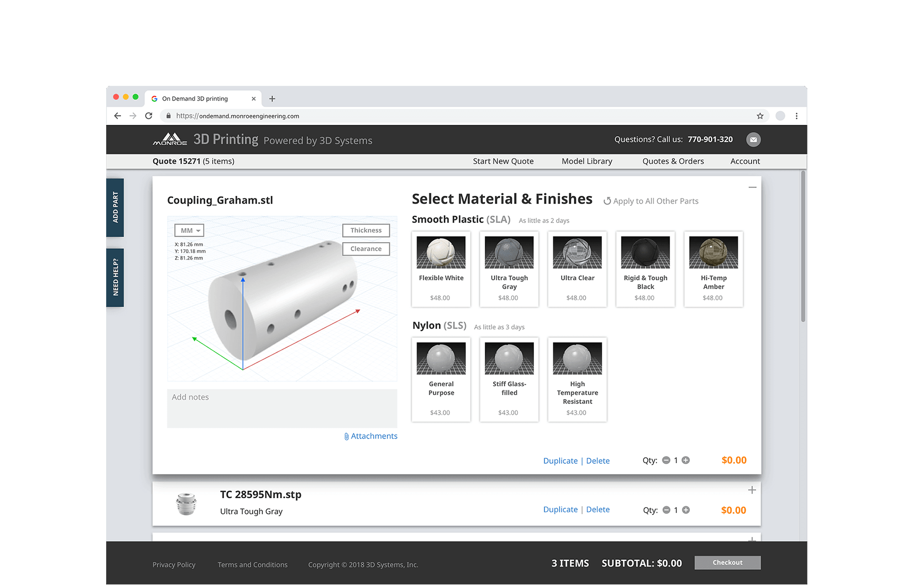
Task: Click the Add notes text field
Action: click(282, 408)
